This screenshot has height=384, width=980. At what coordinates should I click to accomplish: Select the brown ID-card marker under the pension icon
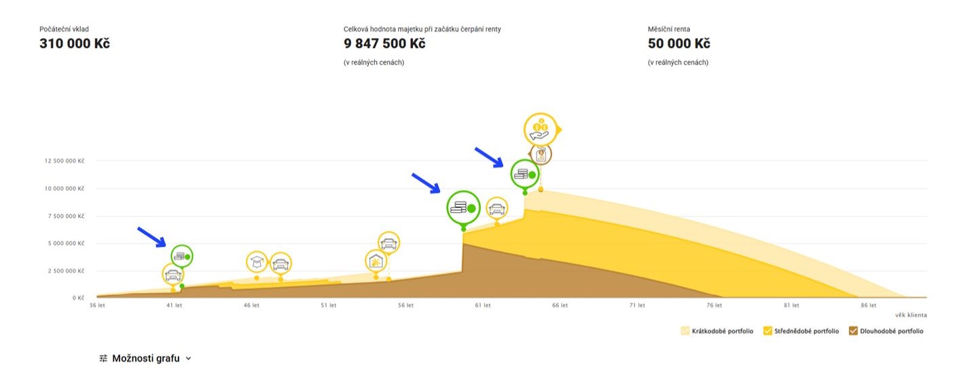pyautogui.click(x=541, y=155)
